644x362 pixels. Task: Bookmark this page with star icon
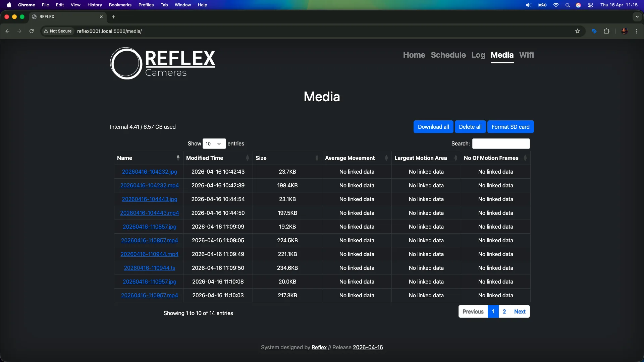(578, 31)
